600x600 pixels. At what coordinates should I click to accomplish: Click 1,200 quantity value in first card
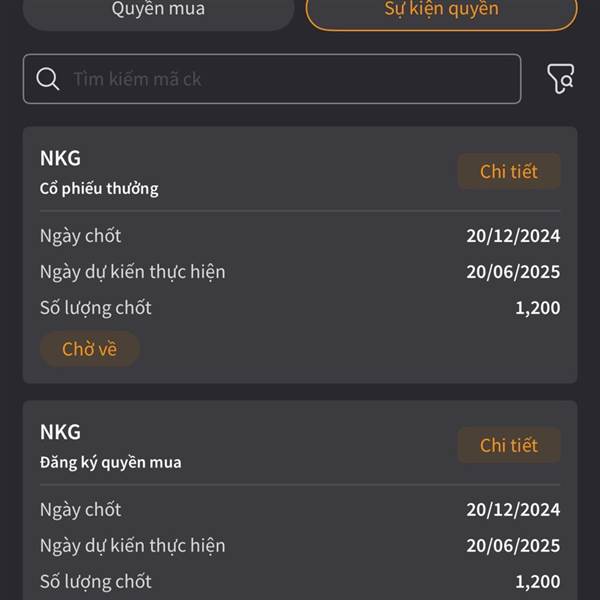pos(538,308)
